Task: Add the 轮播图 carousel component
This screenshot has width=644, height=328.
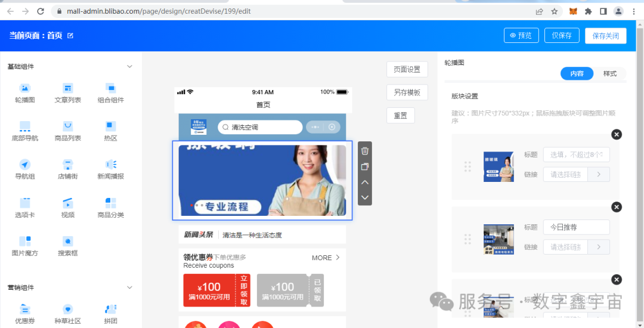Action: point(25,93)
